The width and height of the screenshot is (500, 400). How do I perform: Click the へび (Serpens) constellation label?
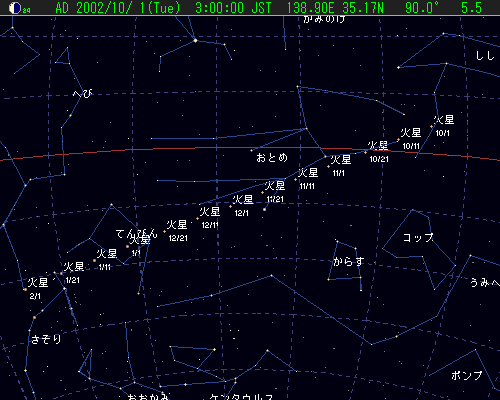[x=82, y=94]
